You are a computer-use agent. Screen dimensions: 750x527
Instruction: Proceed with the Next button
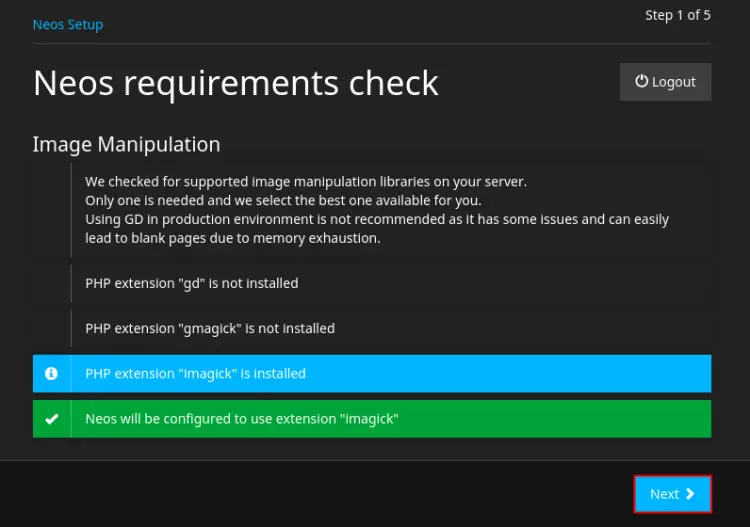pyautogui.click(x=672, y=494)
